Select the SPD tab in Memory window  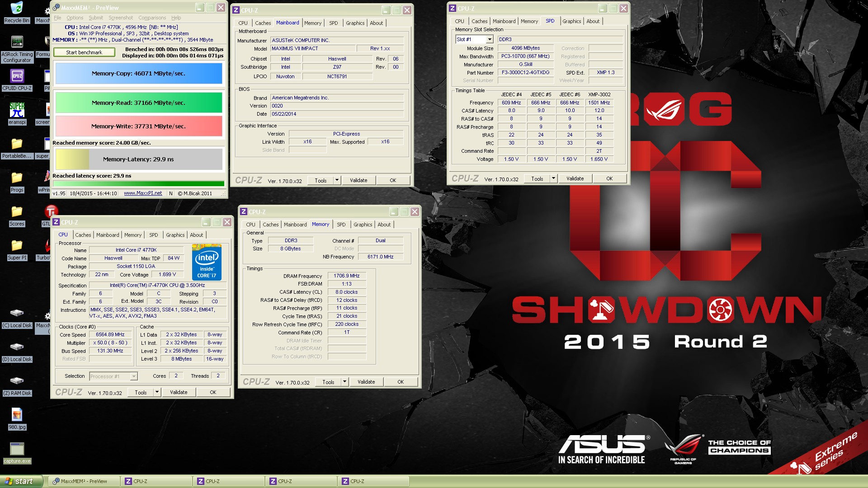(x=341, y=225)
